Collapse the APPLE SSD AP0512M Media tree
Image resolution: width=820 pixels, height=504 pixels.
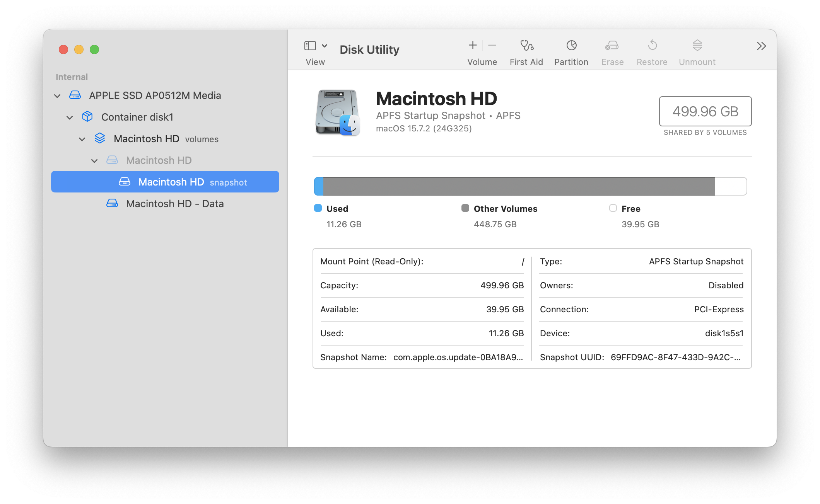coord(57,96)
